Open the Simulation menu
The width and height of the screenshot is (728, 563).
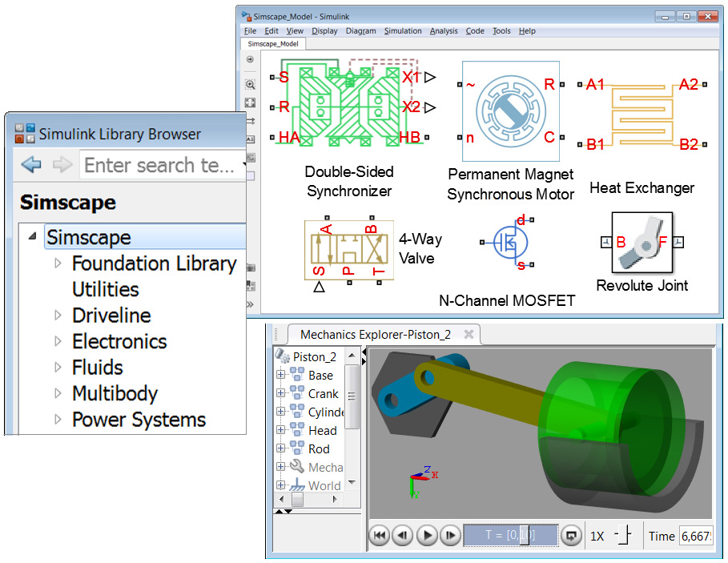pyautogui.click(x=403, y=30)
